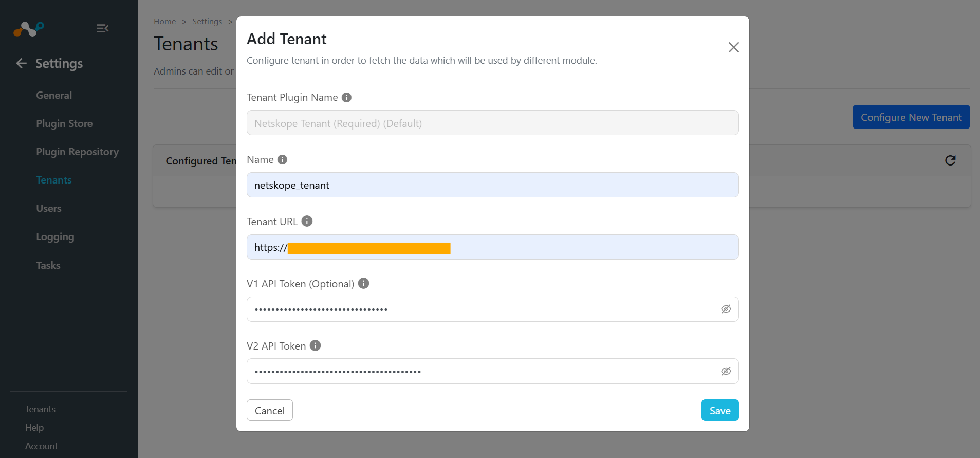Show info for V1 API Token

coord(364,283)
